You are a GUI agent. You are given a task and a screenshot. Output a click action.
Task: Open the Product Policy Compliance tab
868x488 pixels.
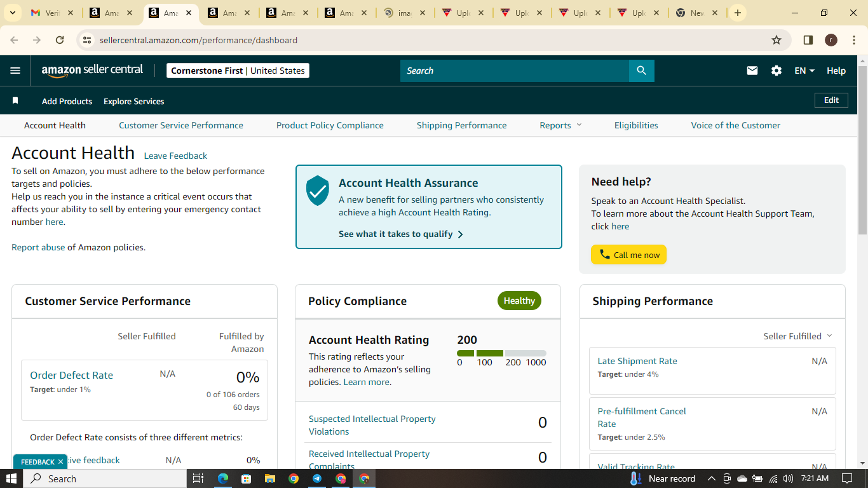(330, 125)
